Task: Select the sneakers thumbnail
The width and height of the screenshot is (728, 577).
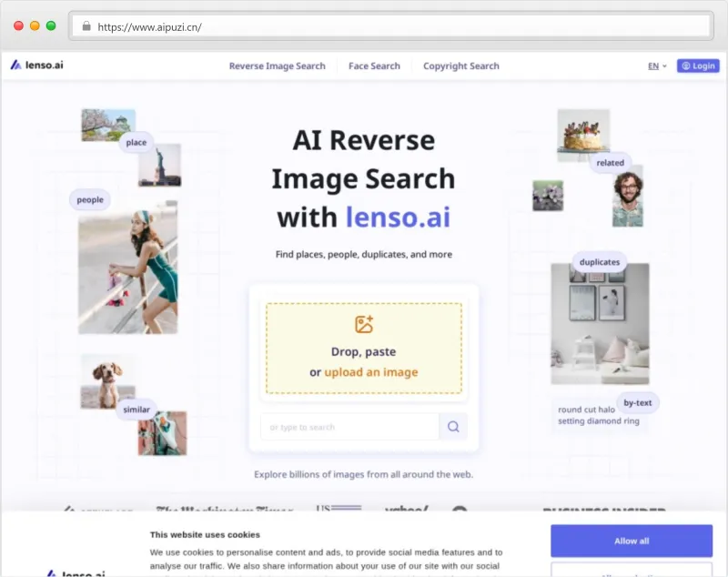Action: click(x=162, y=433)
